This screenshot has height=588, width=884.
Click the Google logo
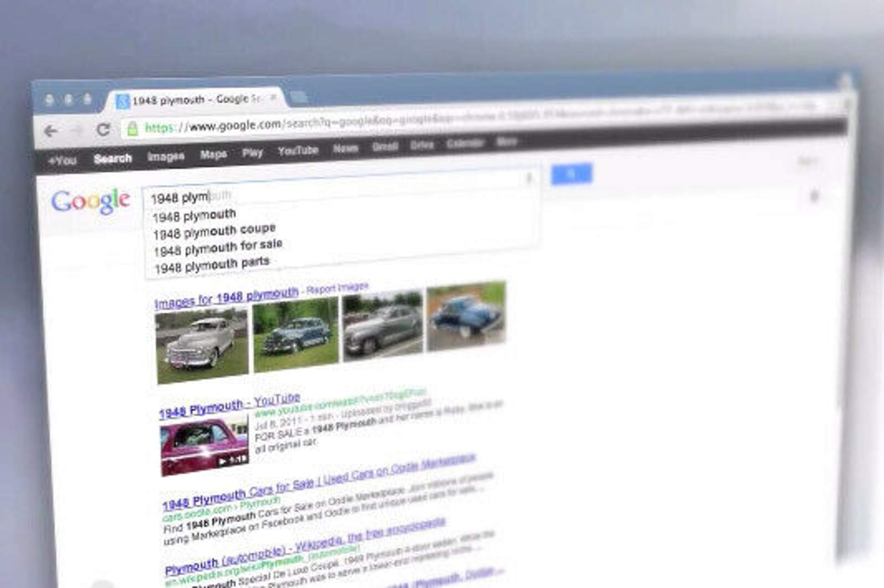[x=91, y=202]
